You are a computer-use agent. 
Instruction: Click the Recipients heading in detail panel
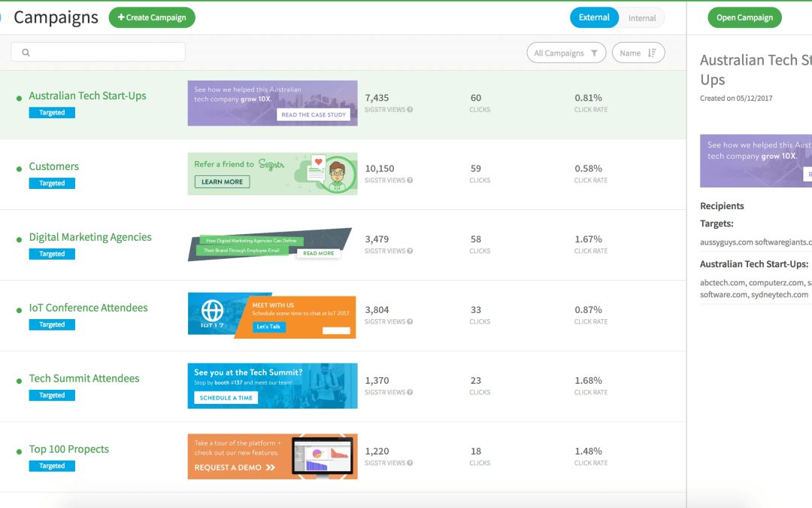coord(722,205)
